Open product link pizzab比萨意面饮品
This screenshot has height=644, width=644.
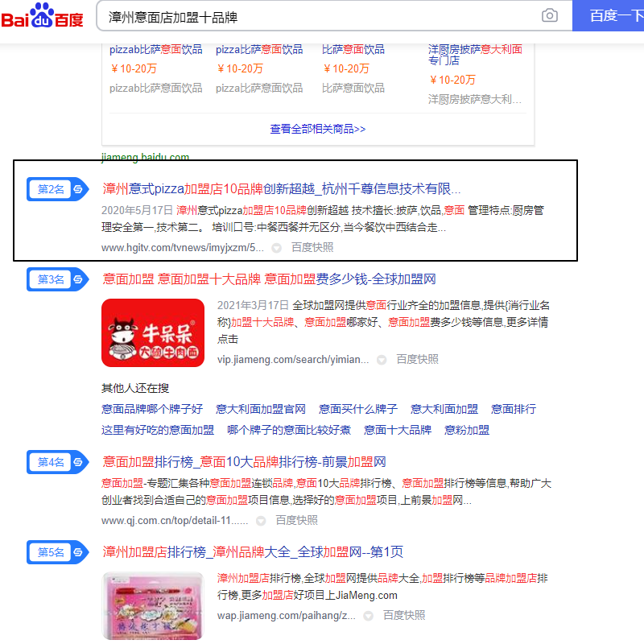[x=155, y=50]
